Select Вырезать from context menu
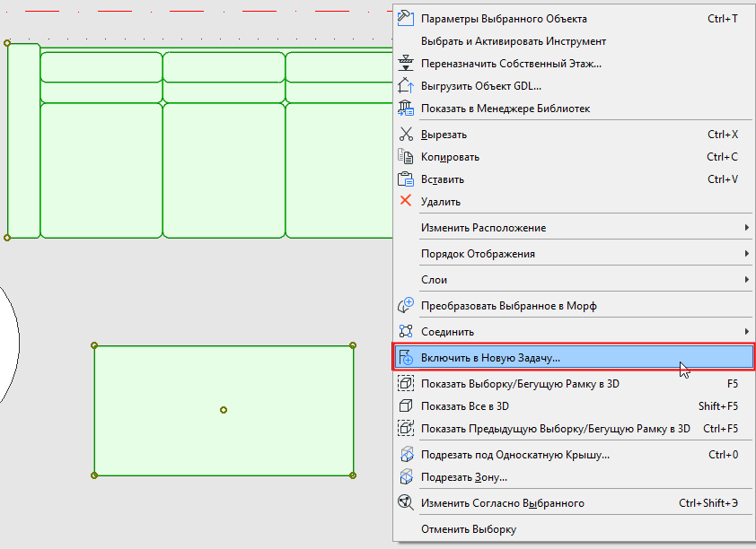Image resolution: width=756 pixels, height=549 pixels. pyautogui.click(x=574, y=135)
